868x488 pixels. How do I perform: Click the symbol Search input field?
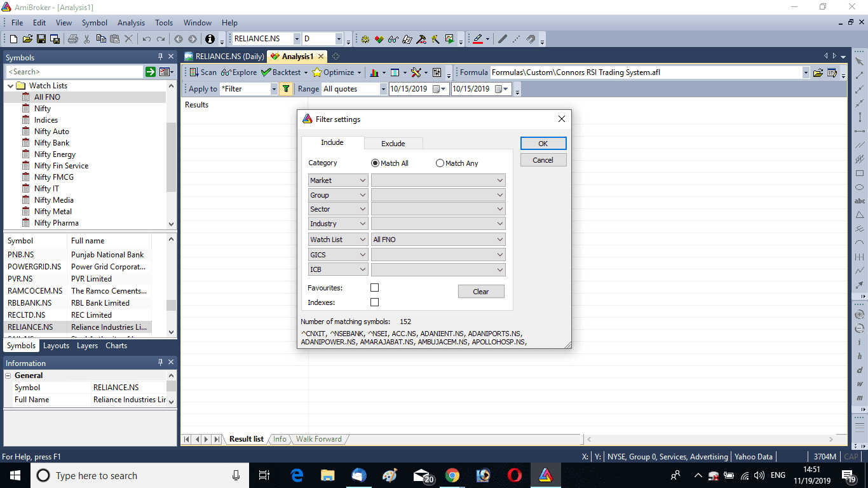coord(73,72)
